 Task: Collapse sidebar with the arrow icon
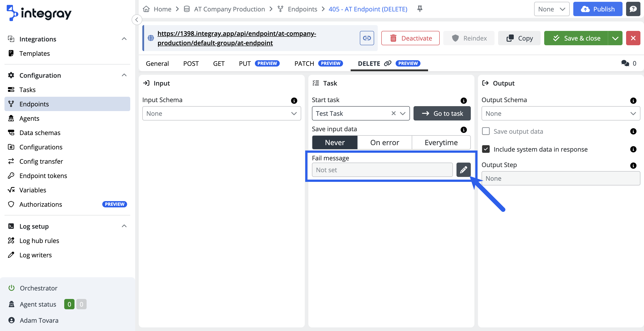137,20
